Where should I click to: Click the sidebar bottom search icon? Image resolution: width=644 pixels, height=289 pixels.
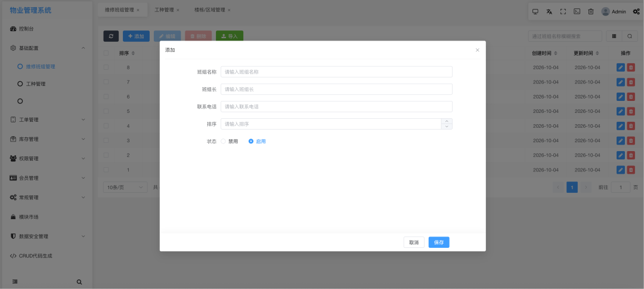click(79, 282)
